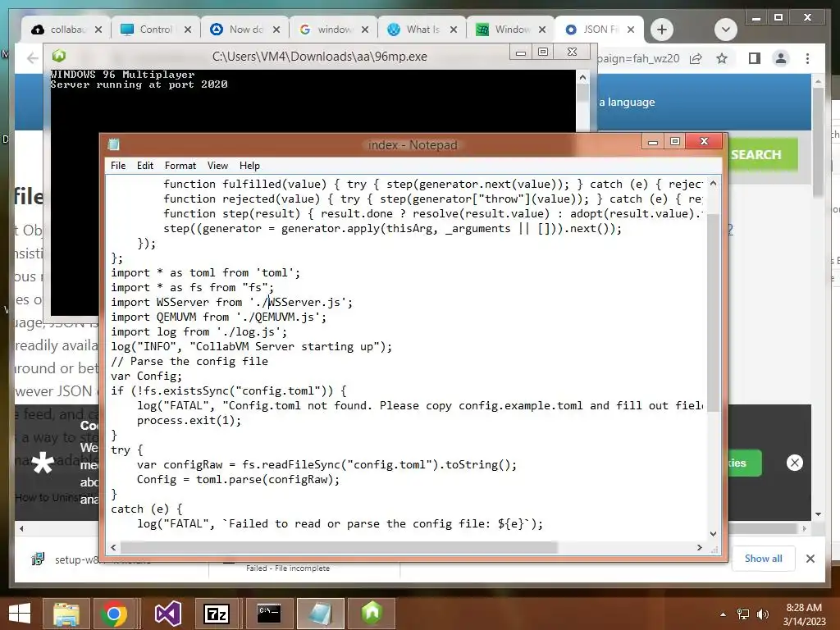Minimize the 96mp.exe console window
The image size is (840, 630).
pyautogui.click(x=520, y=52)
